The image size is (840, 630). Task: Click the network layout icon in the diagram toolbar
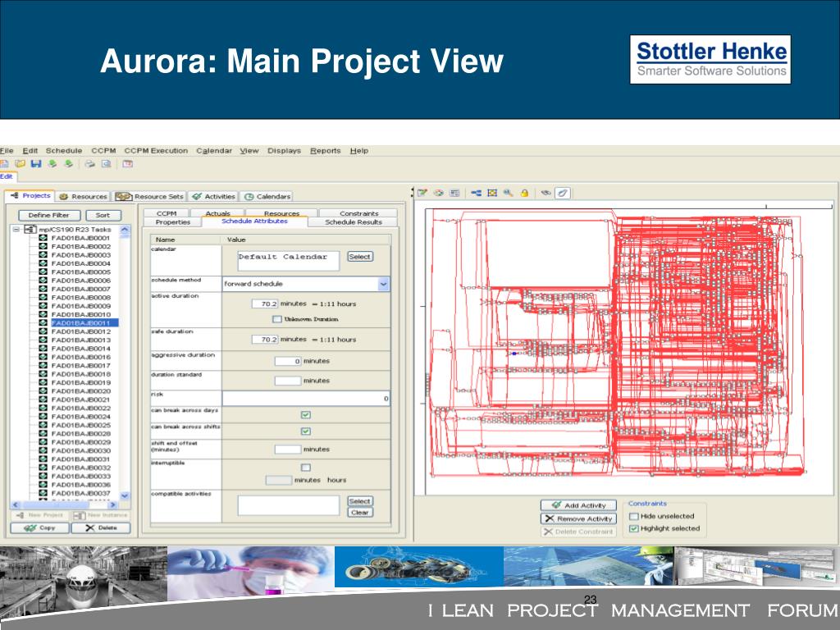477,193
